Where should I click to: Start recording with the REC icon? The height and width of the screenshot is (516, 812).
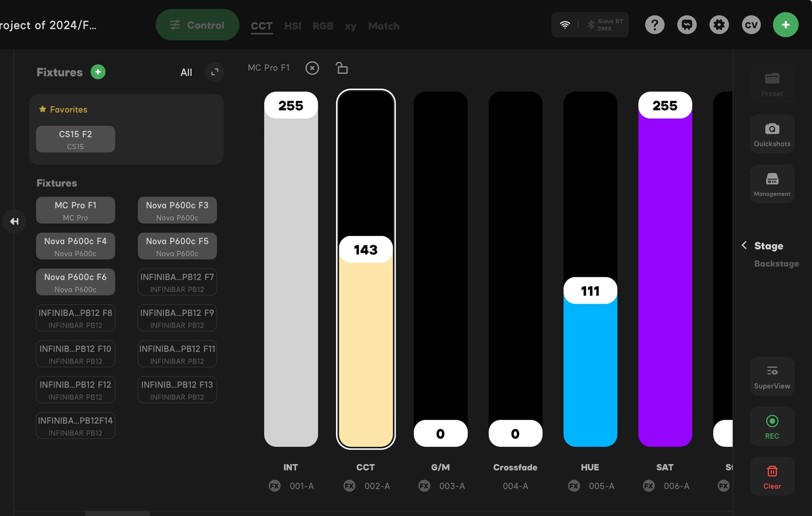point(771,426)
